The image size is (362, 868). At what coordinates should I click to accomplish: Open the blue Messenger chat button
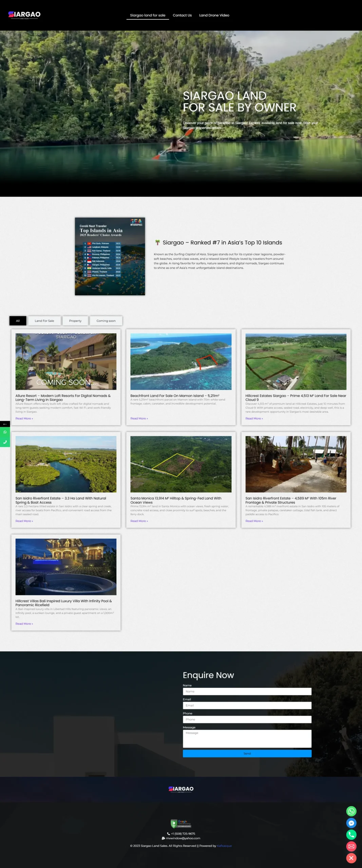351,823
